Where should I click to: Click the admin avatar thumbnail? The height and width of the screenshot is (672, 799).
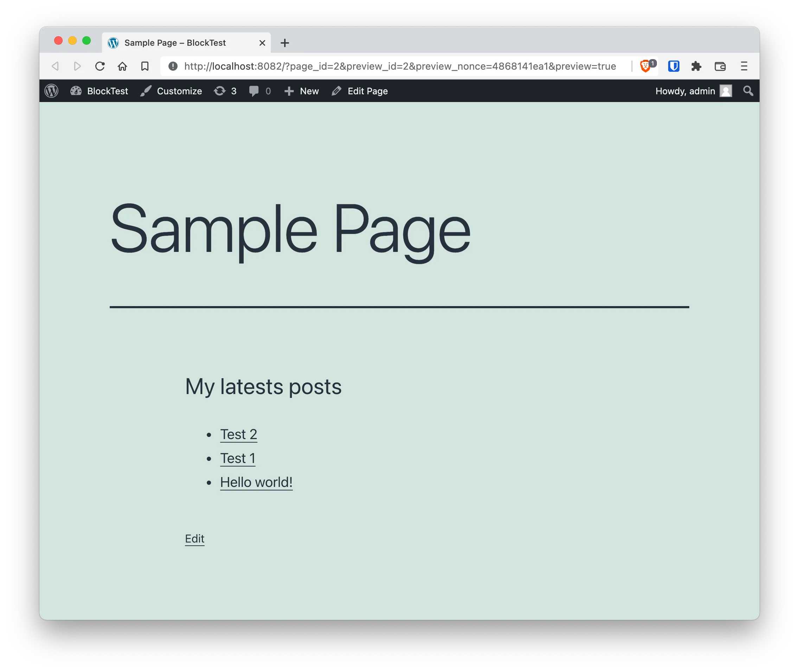(726, 91)
